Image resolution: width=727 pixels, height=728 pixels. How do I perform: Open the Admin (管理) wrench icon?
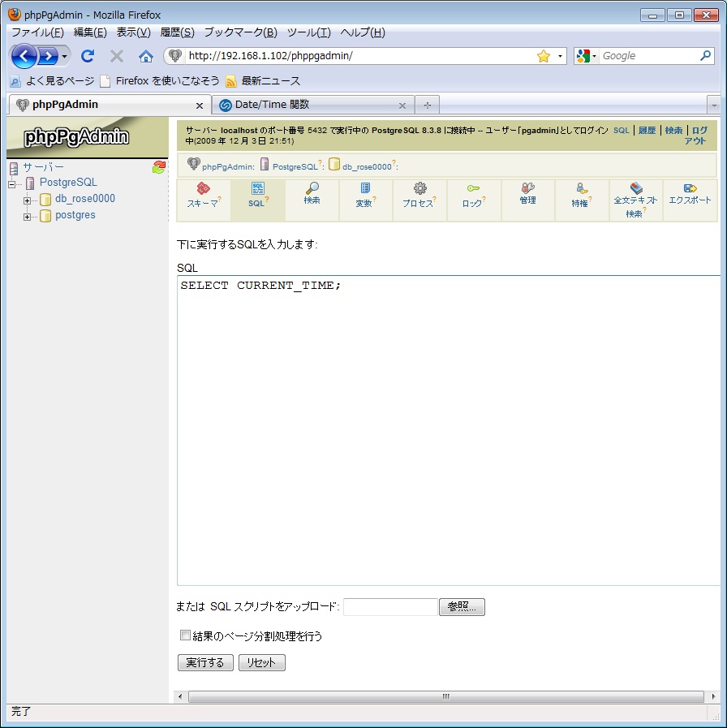coord(528,188)
